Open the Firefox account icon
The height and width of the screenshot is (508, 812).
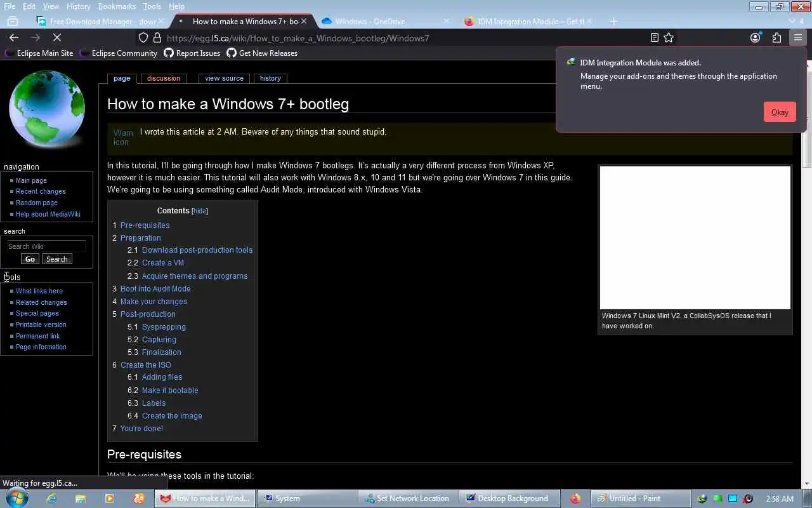coord(755,38)
